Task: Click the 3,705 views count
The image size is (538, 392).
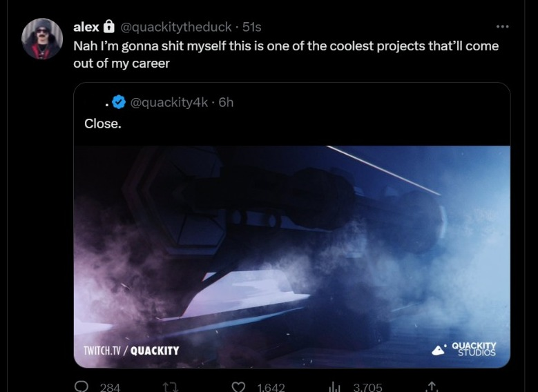Action: click(x=367, y=388)
